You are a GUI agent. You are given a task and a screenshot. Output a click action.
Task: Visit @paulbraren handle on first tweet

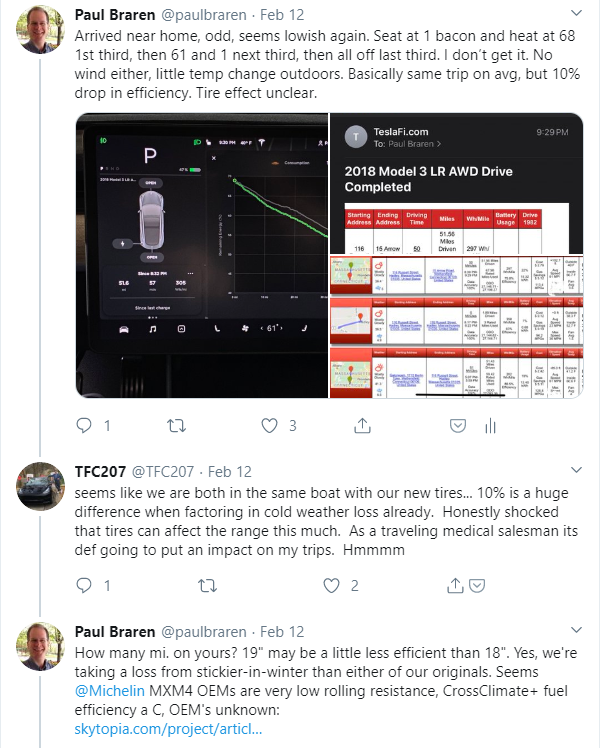204,15
